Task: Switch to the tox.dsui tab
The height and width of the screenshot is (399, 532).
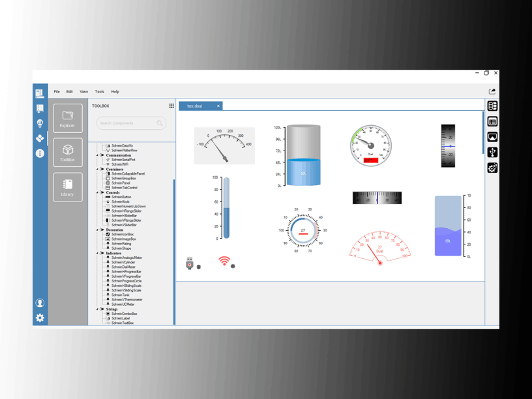Action: pyautogui.click(x=195, y=106)
